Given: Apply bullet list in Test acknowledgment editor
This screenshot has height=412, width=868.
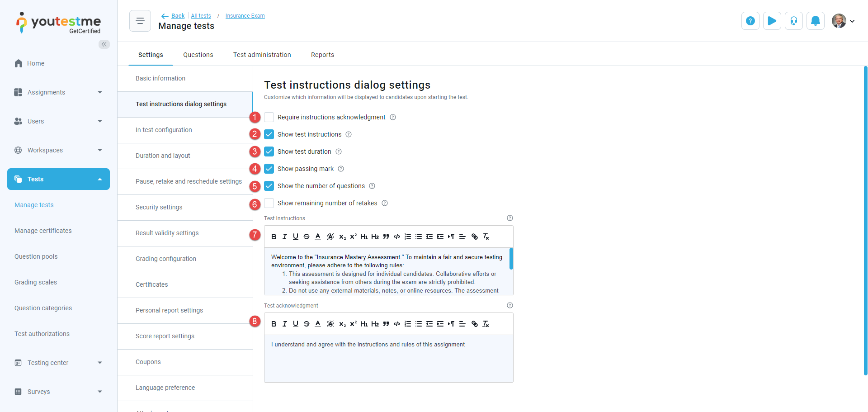Looking at the screenshot, I should 419,324.
